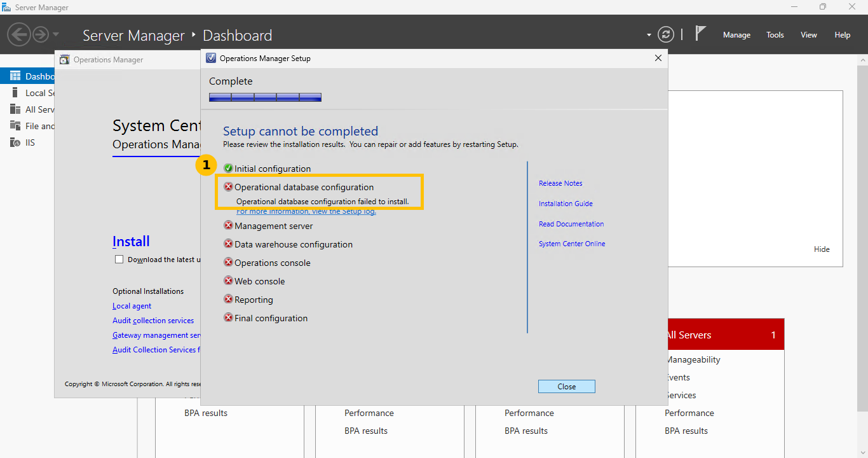Image resolution: width=868 pixels, height=458 pixels.
Task: Click Gateway management server link
Action: pyautogui.click(x=156, y=335)
